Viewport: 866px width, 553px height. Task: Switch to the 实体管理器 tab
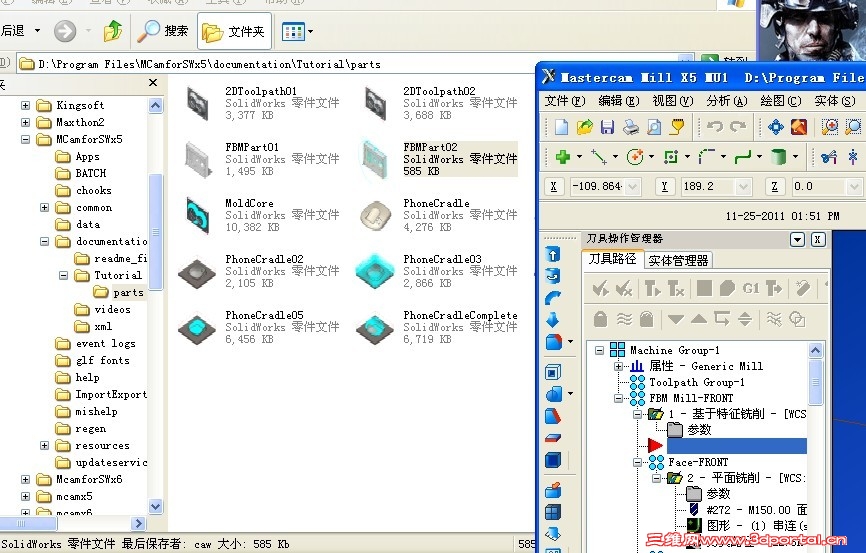pyautogui.click(x=678, y=260)
